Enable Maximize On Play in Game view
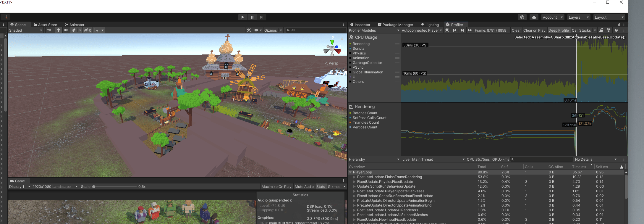This screenshot has height=224, width=644. [x=276, y=187]
